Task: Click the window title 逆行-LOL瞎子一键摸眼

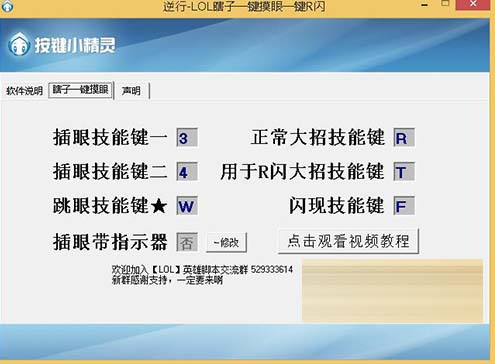Action: click(x=244, y=6)
